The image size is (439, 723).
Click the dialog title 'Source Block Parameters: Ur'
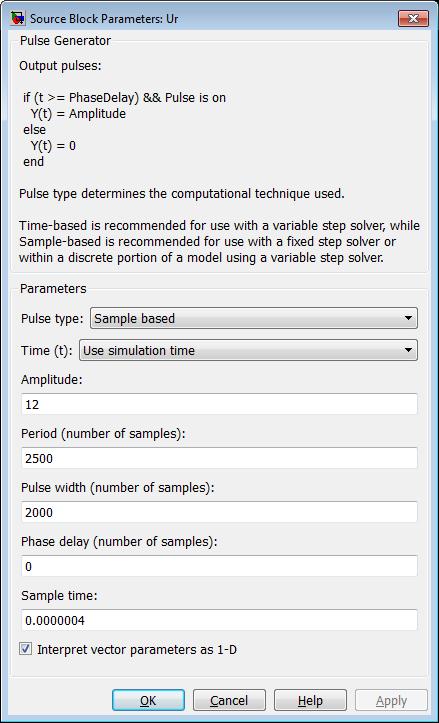coord(104,19)
